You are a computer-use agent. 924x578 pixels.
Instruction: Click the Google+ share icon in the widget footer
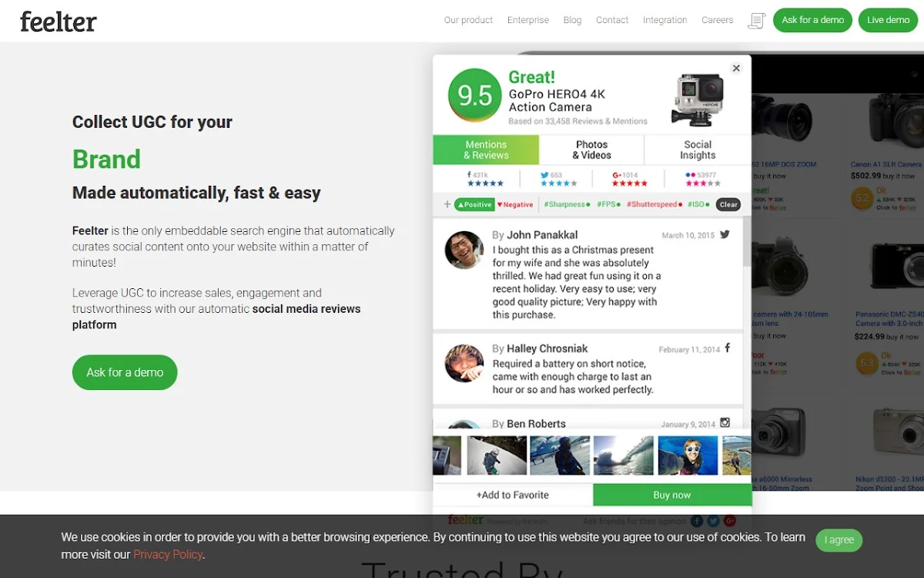pyautogui.click(x=730, y=522)
